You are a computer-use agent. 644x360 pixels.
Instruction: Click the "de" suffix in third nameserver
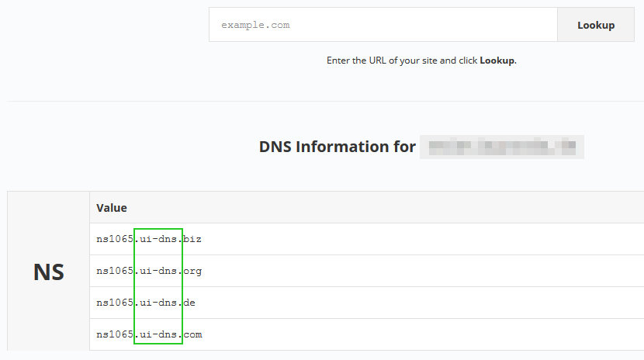click(189, 303)
